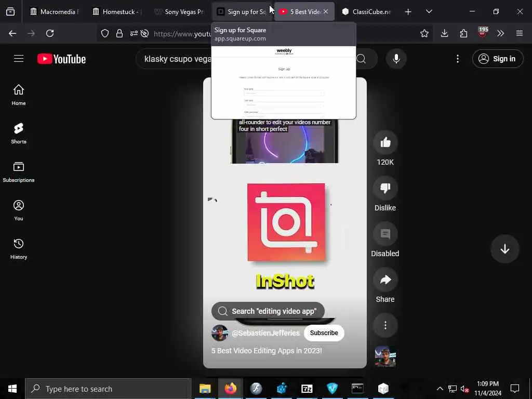Open the command prompt taskbar icon
This screenshot has width=532, height=399.
pyautogui.click(x=357, y=389)
